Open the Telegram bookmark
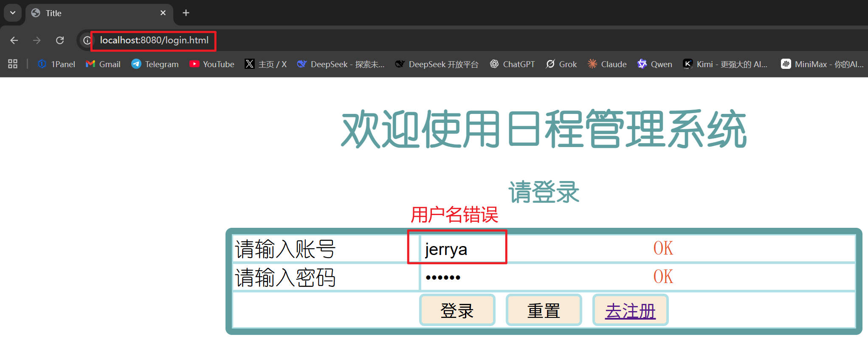868x340 pixels. (155, 64)
